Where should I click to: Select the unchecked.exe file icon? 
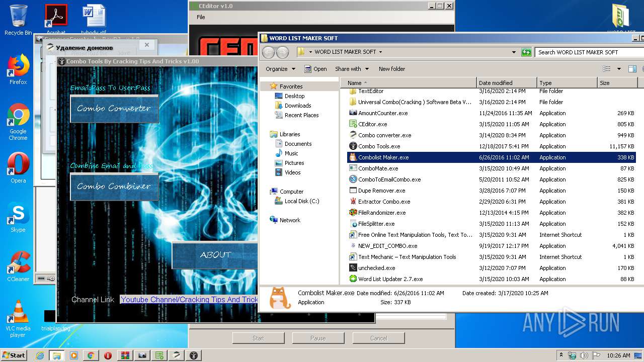[353, 268]
